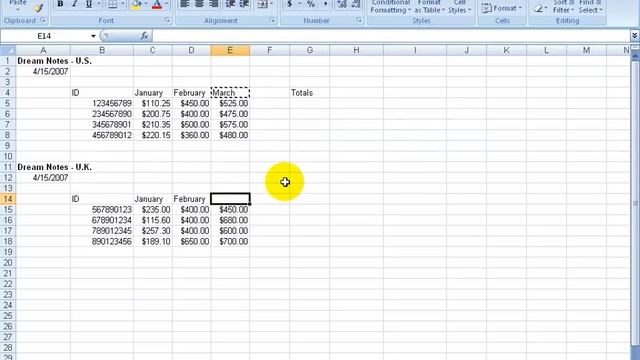Viewport: 640px width, 360px height.
Task: Toggle Bold formatting
Action: [60, 4]
